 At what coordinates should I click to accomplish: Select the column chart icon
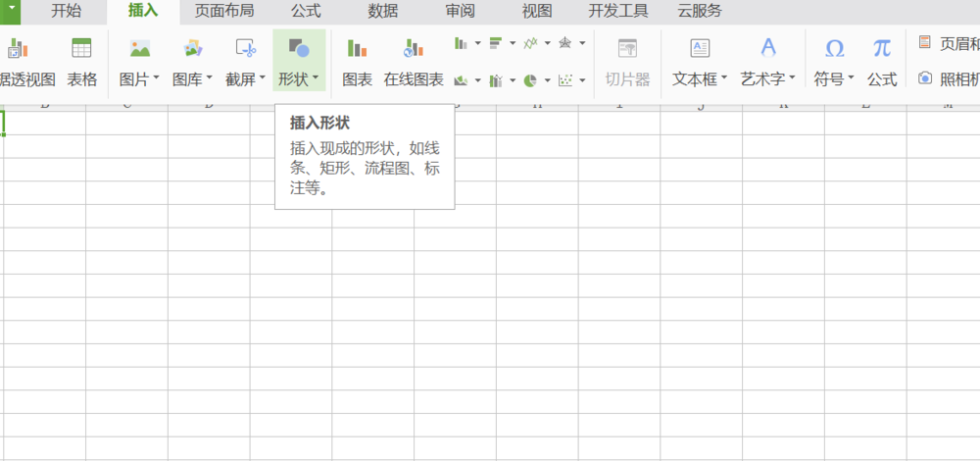coord(462,43)
